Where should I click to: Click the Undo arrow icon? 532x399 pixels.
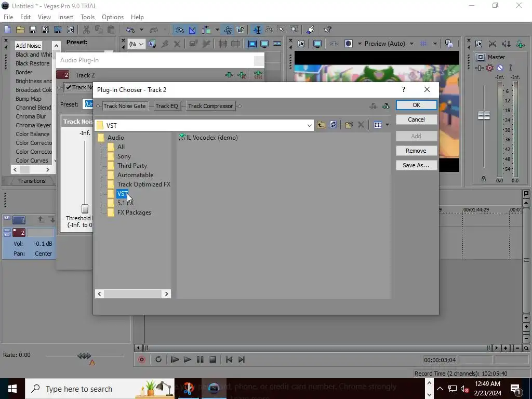click(130, 30)
